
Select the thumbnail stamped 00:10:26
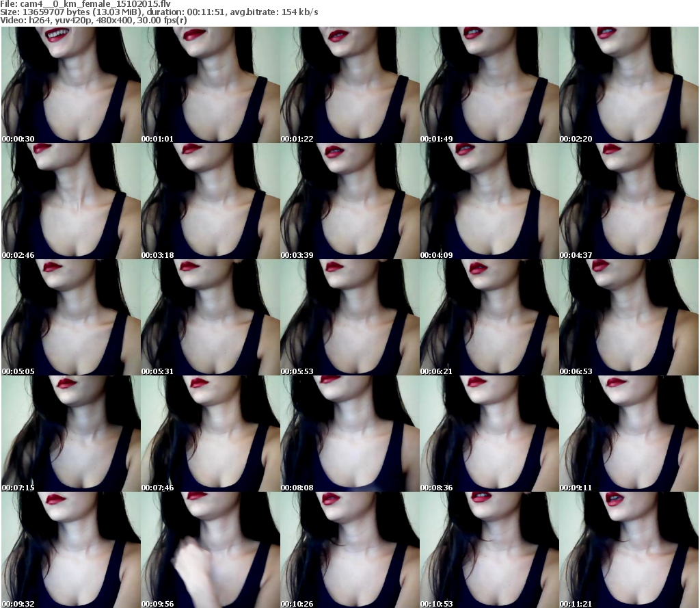click(x=350, y=550)
